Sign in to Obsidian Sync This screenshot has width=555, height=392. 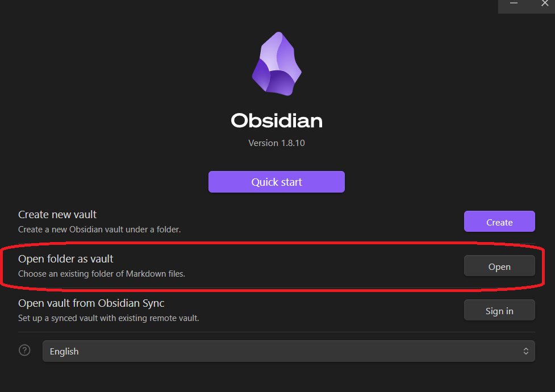(499, 310)
